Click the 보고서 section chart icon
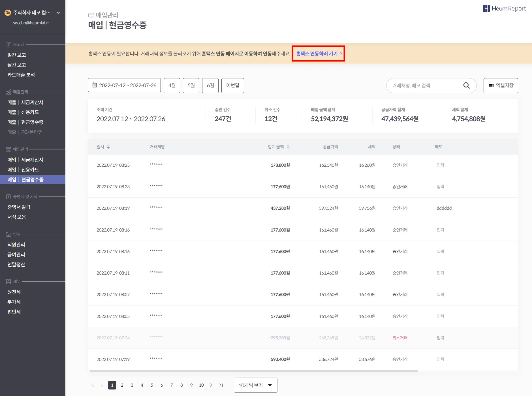This screenshot has width=532, height=396. click(x=8, y=44)
